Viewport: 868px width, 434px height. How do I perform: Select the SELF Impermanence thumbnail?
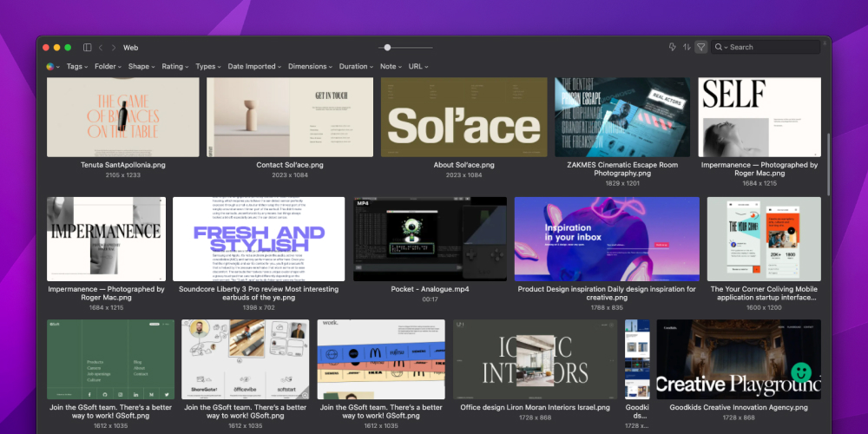[x=759, y=117]
